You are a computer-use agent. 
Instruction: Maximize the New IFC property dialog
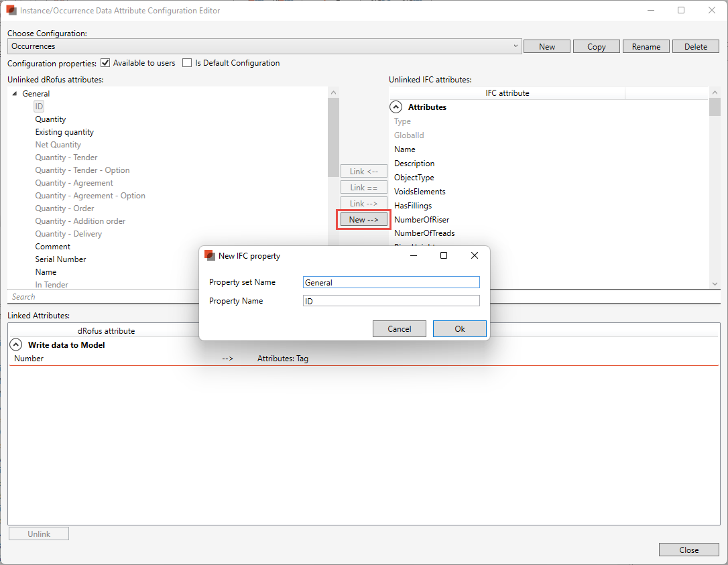click(x=444, y=256)
